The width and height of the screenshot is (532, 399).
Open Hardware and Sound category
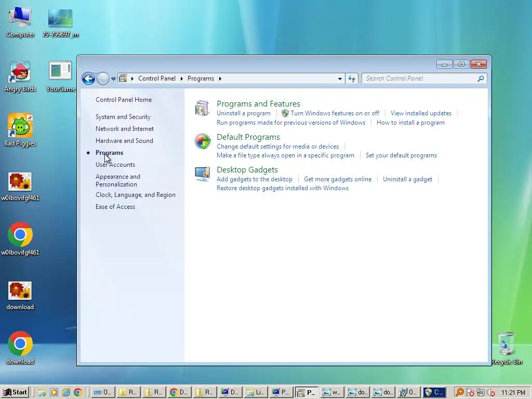pyautogui.click(x=124, y=140)
